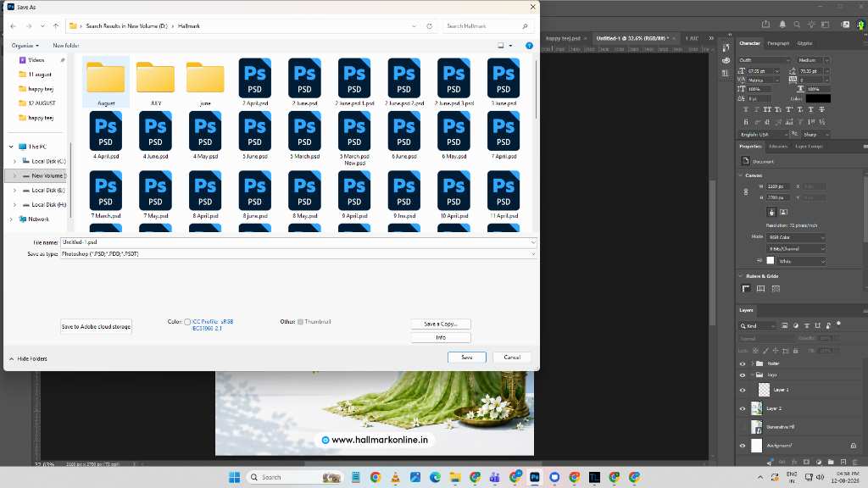Screen dimensions: 868x488
Task: Go up one folder level
Action: (x=56, y=26)
